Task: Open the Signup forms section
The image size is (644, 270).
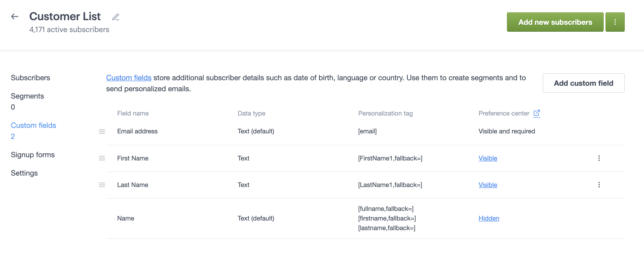Action: (33, 154)
